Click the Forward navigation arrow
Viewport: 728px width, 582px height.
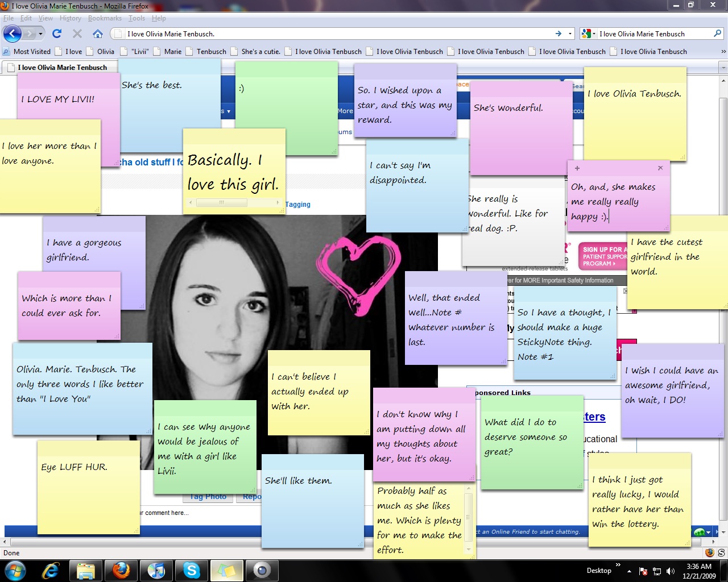click(28, 34)
